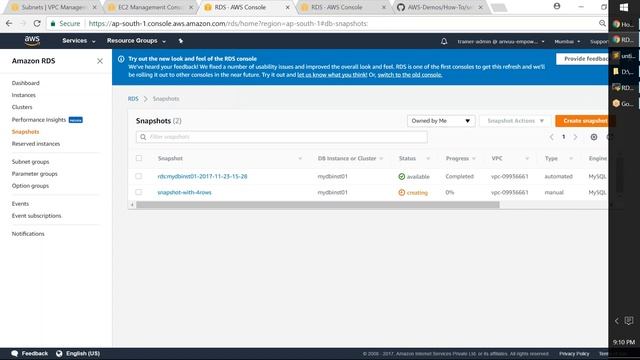Click the browser back arrow

[9, 24]
